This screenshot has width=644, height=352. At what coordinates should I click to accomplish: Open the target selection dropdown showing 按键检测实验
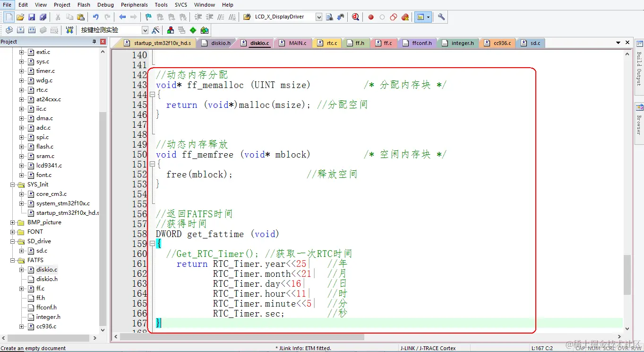[x=145, y=29]
